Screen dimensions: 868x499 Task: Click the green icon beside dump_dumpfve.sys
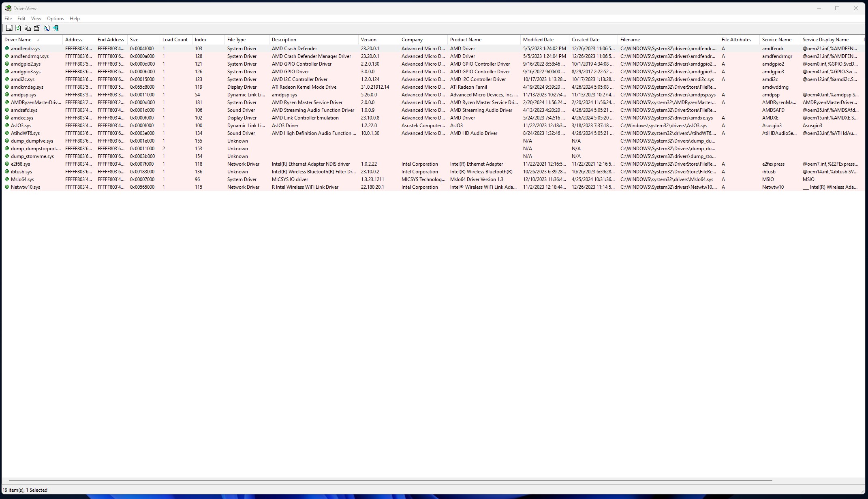click(7, 141)
